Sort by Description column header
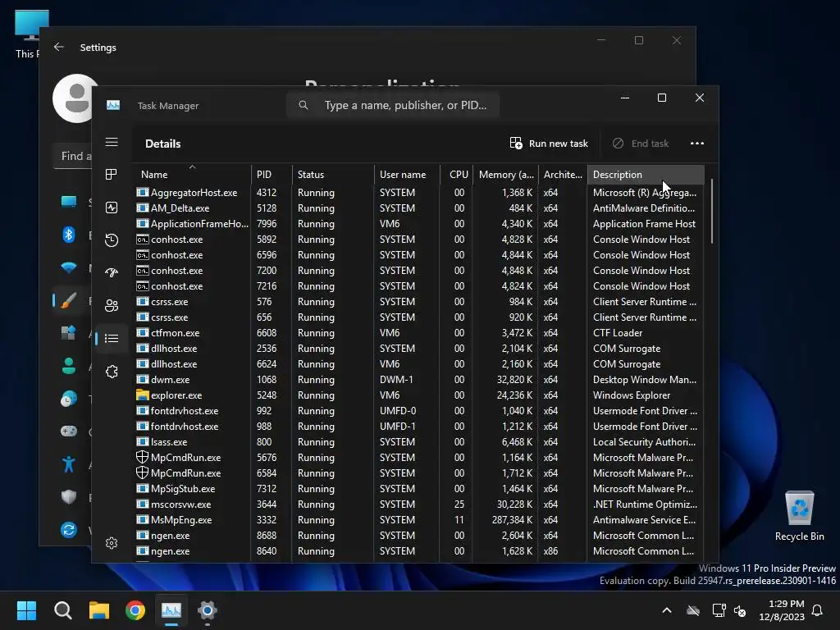Screen dimensions: 840x630 click(646, 175)
